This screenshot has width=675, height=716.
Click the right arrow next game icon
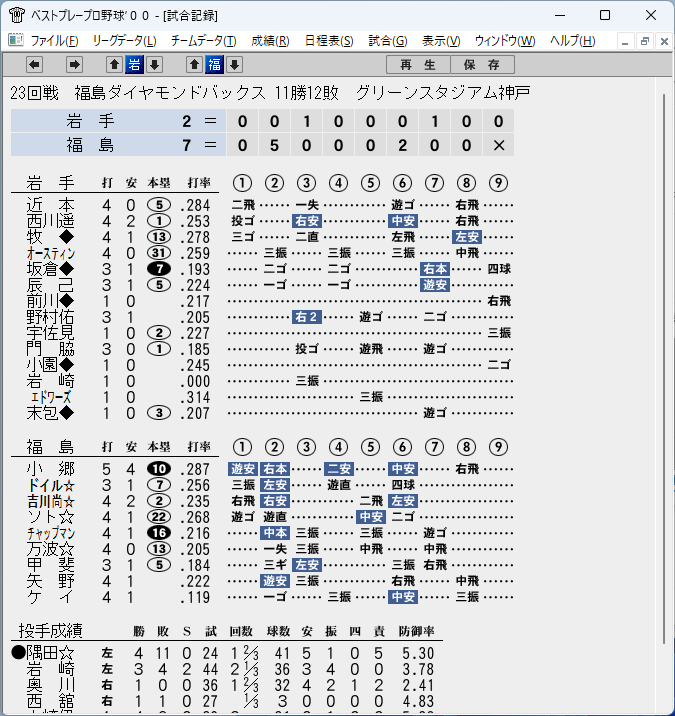[x=74, y=65]
